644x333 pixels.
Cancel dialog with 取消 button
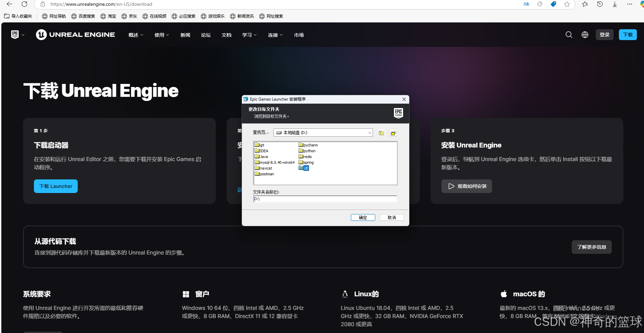click(392, 217)
